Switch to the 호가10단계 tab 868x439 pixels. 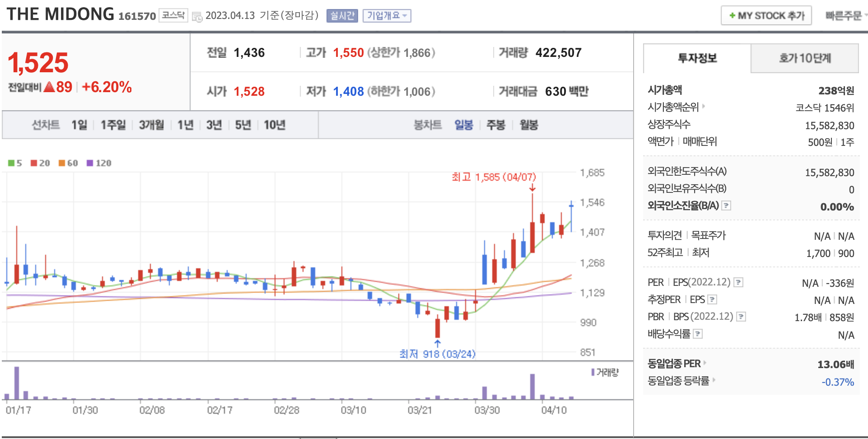(804, 58)
